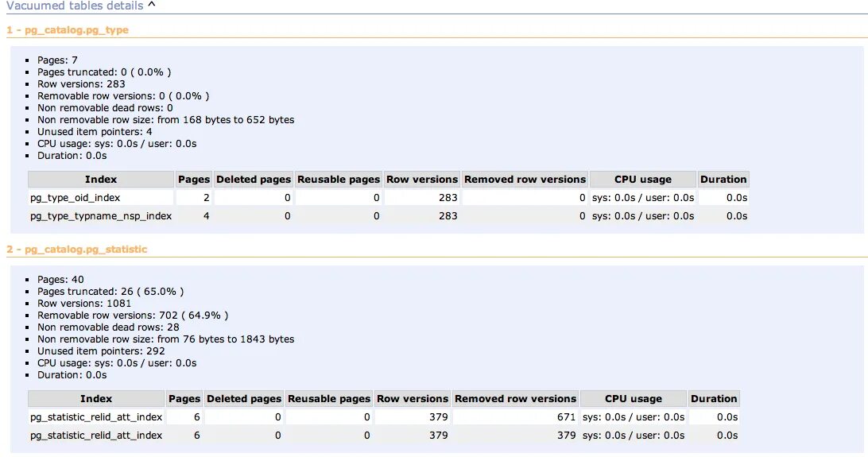The width and height of the screenshot is (868, 457).
Task: Select 'Unused item pointers: 4' line
Action: coord(95,132)
